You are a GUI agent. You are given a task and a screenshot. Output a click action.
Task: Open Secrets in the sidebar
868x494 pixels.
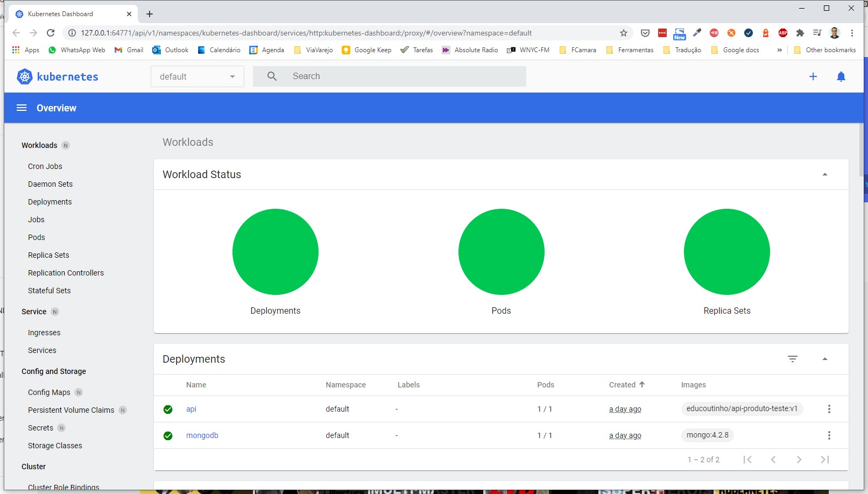[x=40, y=428]
